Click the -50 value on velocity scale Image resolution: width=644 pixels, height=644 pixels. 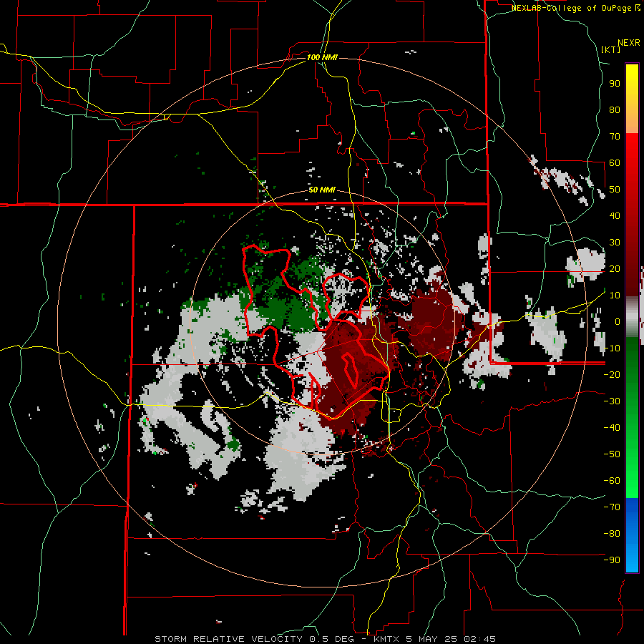[612, 454]
